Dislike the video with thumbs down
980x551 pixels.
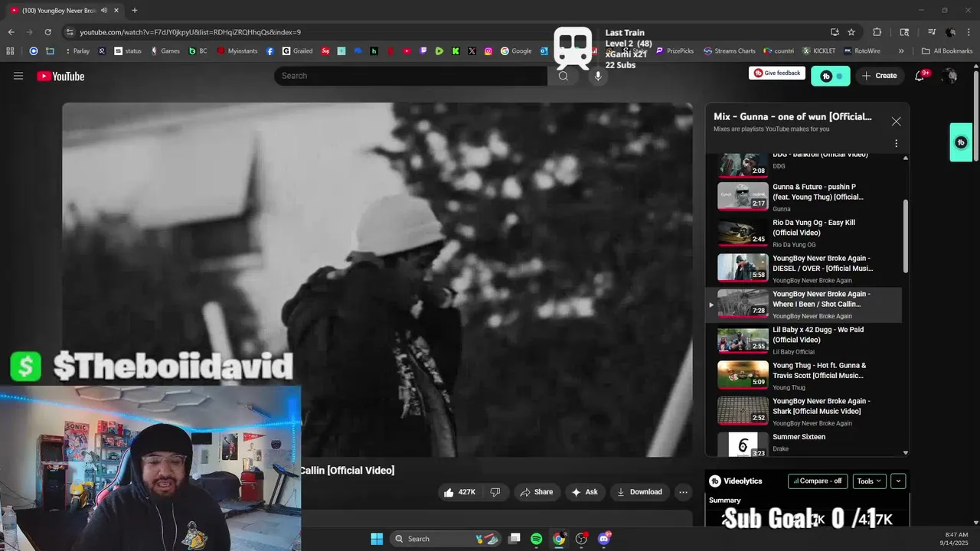tap(495, 492)
